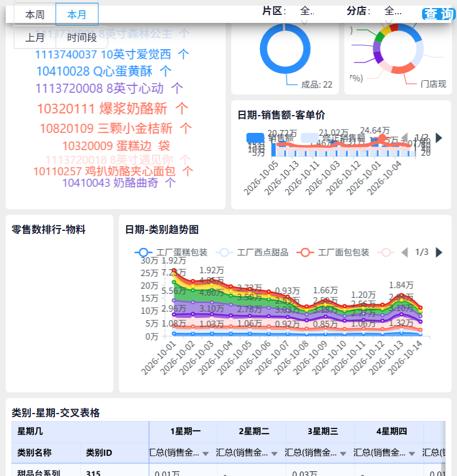This screenshot has height=476, width=457.
Task: Click the 24.64万 peak point on sales line
Action: click(x=383, y=139)
